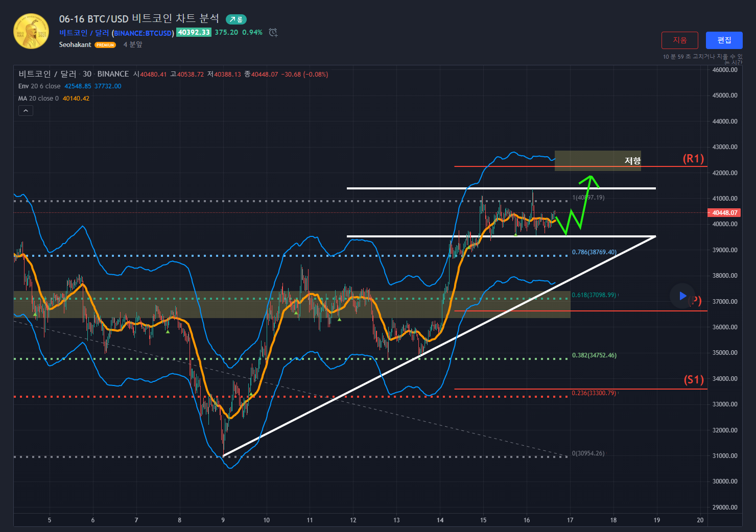Click the 0.618(37098.99) Fibonacci level label
The image size is (756, 532).
click(x=594, y=295)
